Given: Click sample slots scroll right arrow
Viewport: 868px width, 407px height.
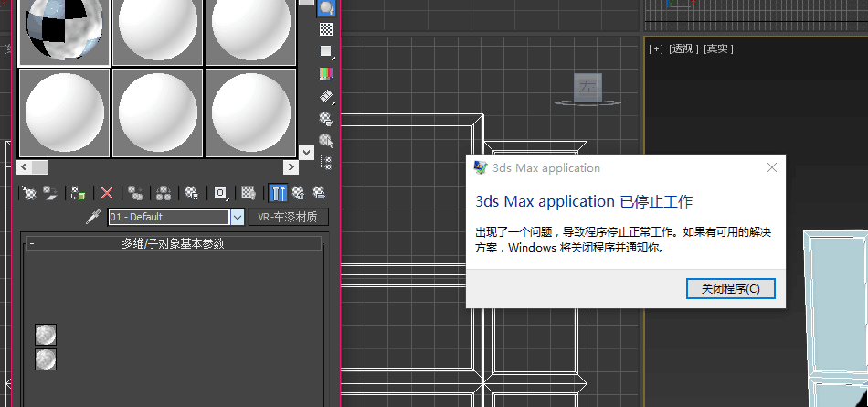Looking at the screenshot, I should [x=291, y=166].
